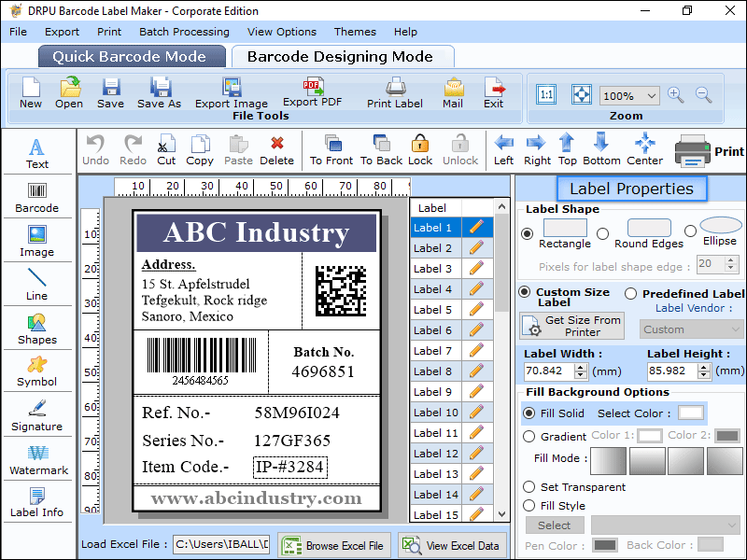747x560 pixels.
Task: Select the Barcode tool
Action: (x=37, y=198)
